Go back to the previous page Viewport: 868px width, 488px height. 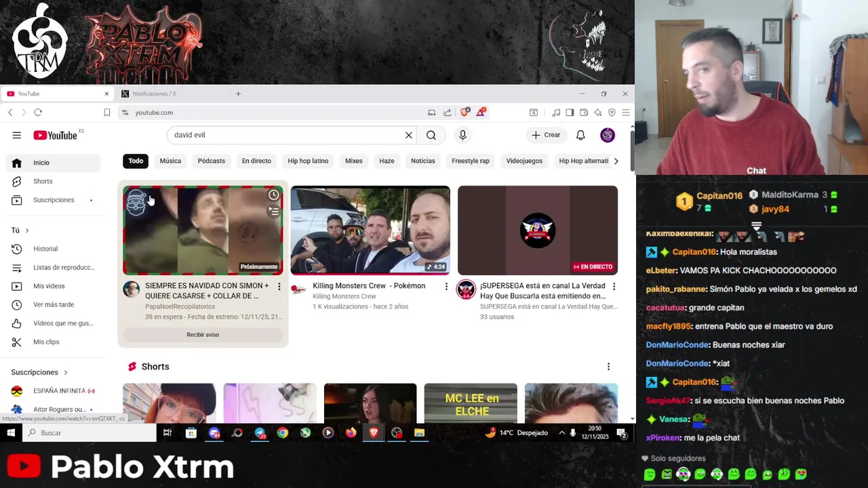(x=10, y=113)
